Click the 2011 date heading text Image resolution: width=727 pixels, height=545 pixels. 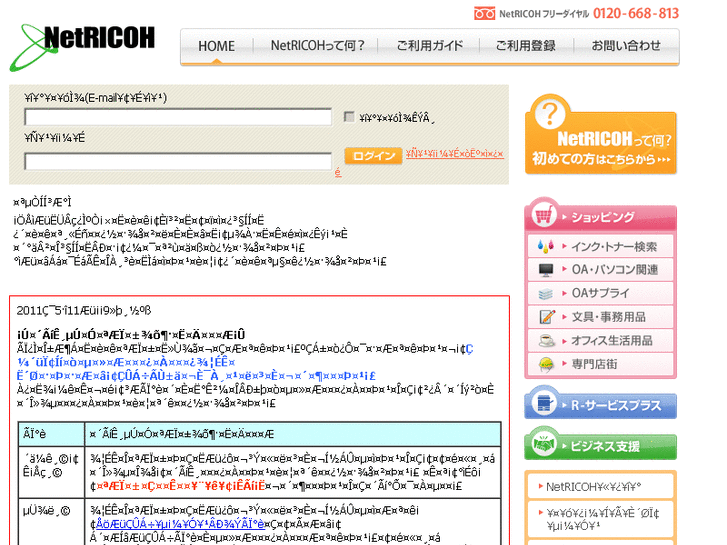coord(84,310)
